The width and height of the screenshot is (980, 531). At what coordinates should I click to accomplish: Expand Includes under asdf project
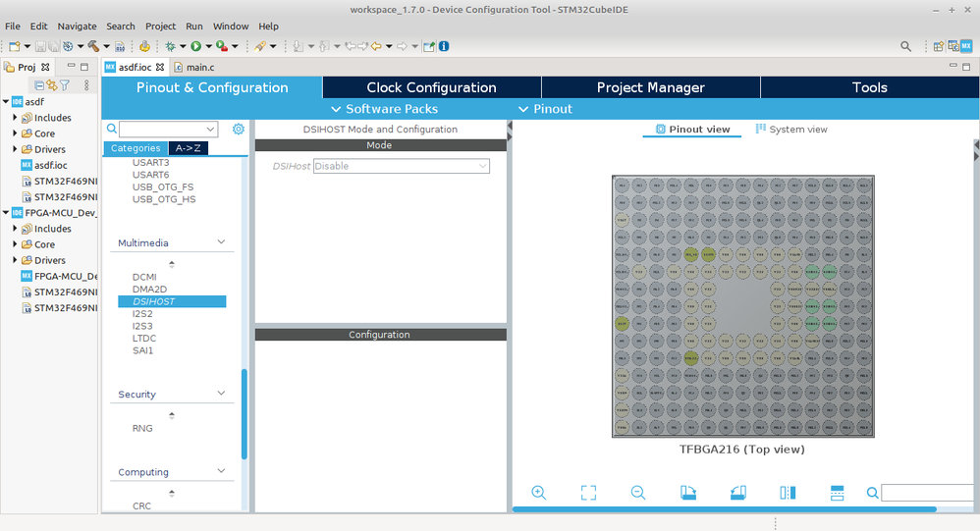click(x=15, y=118)
